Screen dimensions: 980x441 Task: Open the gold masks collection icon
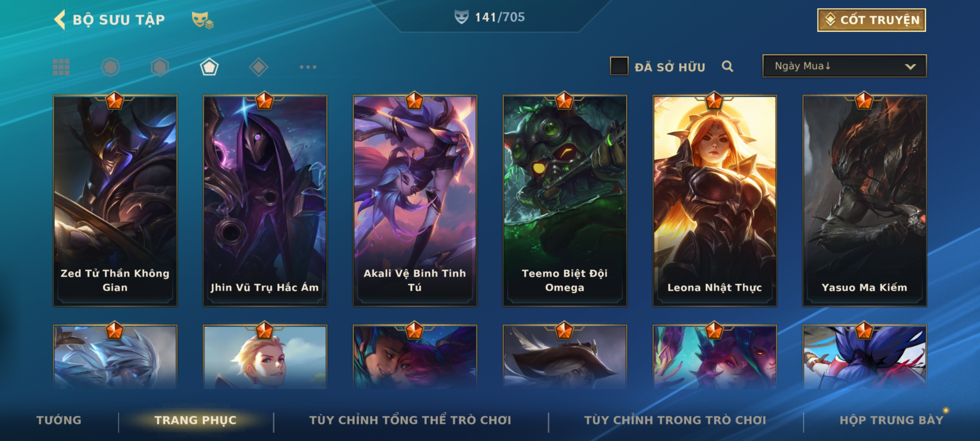(x=203, y=20)
